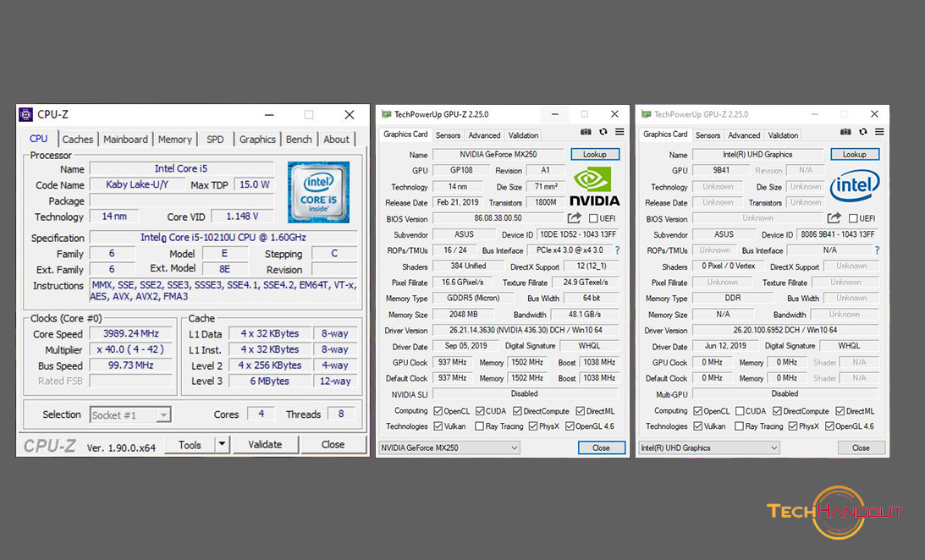Click the NVIDIA logo in GPU-Z
The height and width of the screenshot is (560, 925).
pyautogui.click(x=594, y=186)
